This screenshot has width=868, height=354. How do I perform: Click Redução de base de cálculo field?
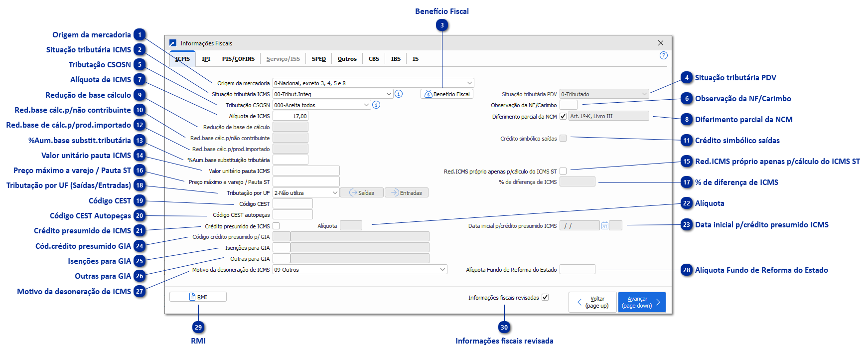[x=290, y=127]
